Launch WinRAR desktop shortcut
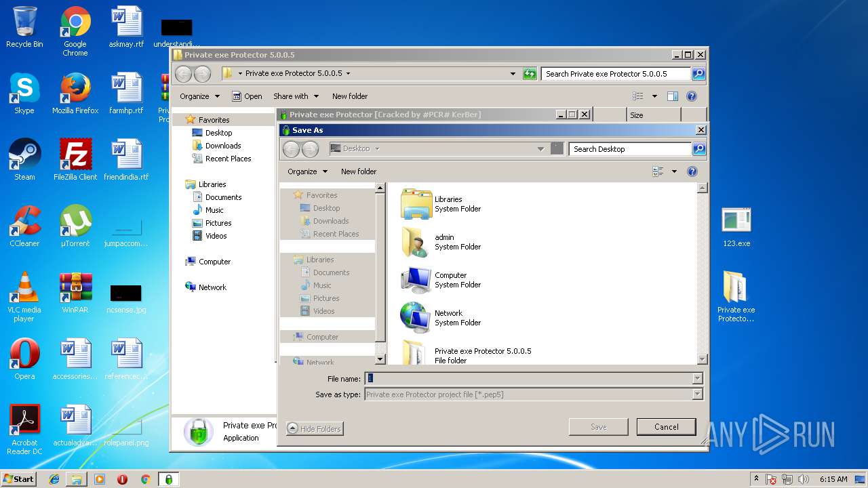The height and width of the screenshot is (488, 868). point(75,293)
